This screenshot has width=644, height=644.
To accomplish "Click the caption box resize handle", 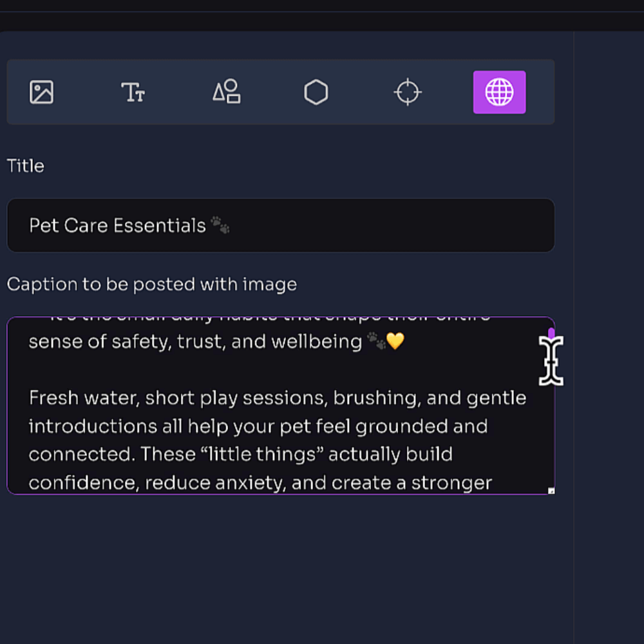I will (551, 491).
